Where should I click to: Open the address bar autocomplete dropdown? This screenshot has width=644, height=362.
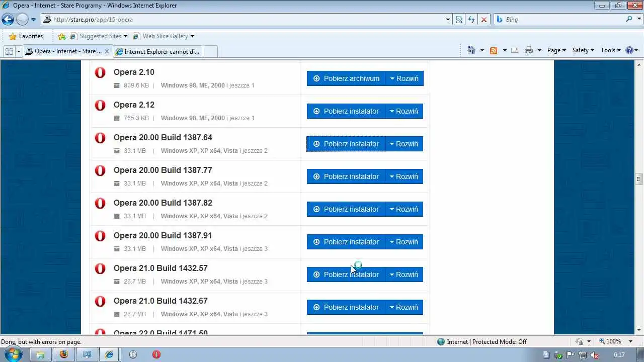point(448,20)
